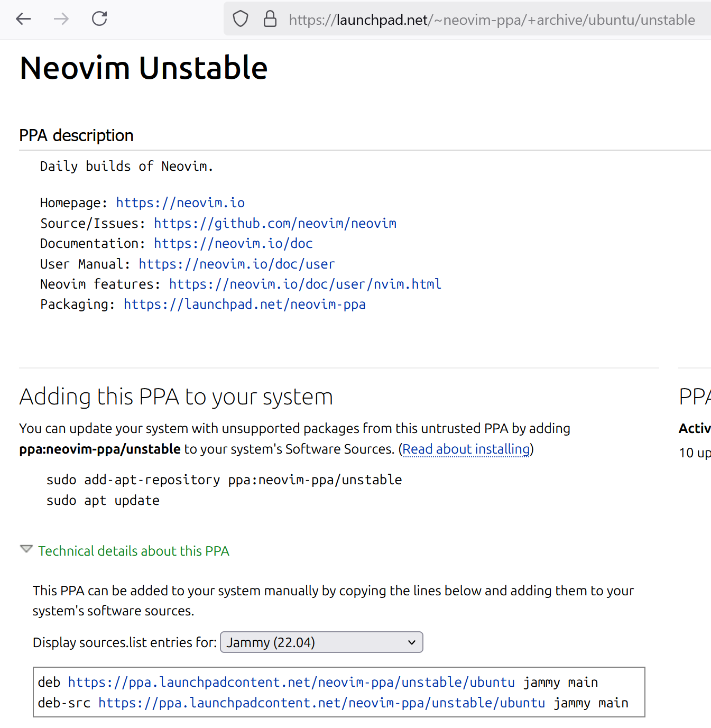This screenshot has width=711, height=728.
Task: Click the browser back arrow
Action: click(x=23, y=20)
